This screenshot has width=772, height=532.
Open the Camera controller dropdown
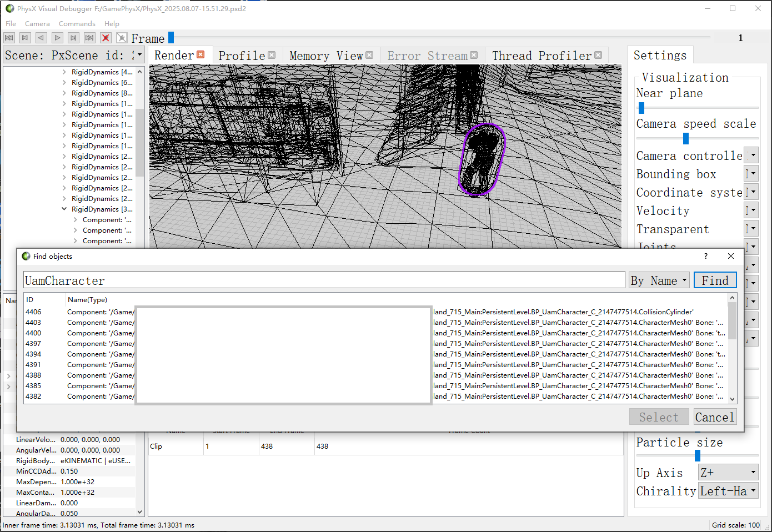[x=751, y=155]
